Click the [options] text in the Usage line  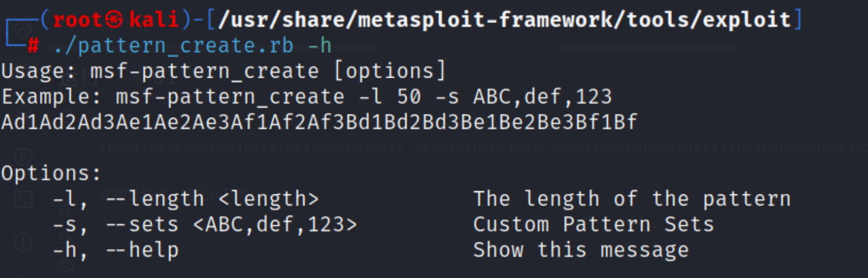point(390,71)
